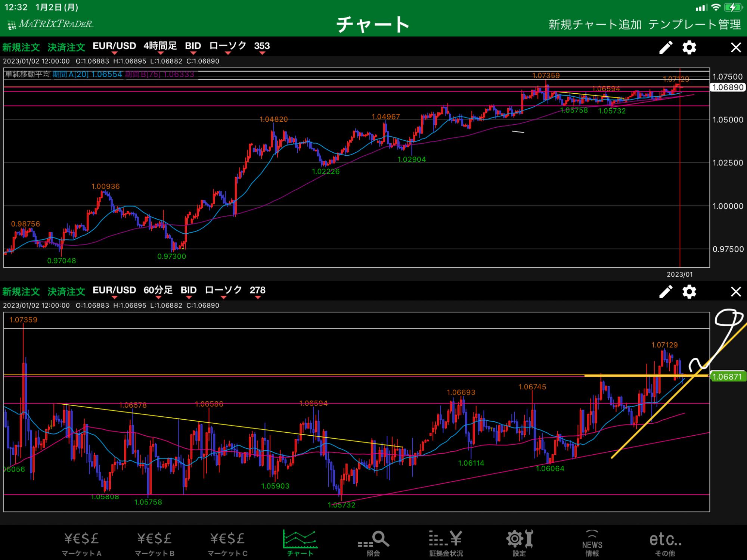Tap 決済注文 on the 4-hour chart
The height and width of the screenshot is (560, 747).
[66, 47]
